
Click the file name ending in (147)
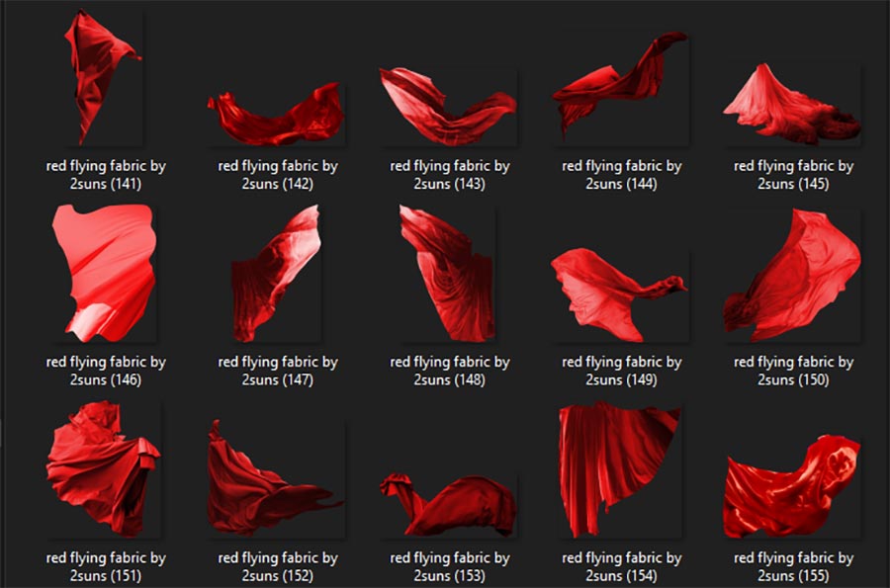click(x=278, y=371)
